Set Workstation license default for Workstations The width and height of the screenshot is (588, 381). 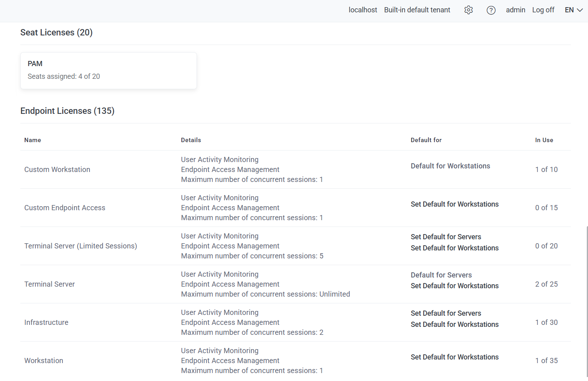click(454, 357)
